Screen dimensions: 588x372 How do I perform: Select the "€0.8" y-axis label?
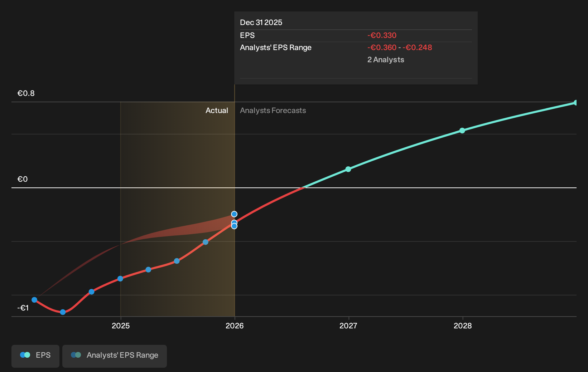coord(26,93)
